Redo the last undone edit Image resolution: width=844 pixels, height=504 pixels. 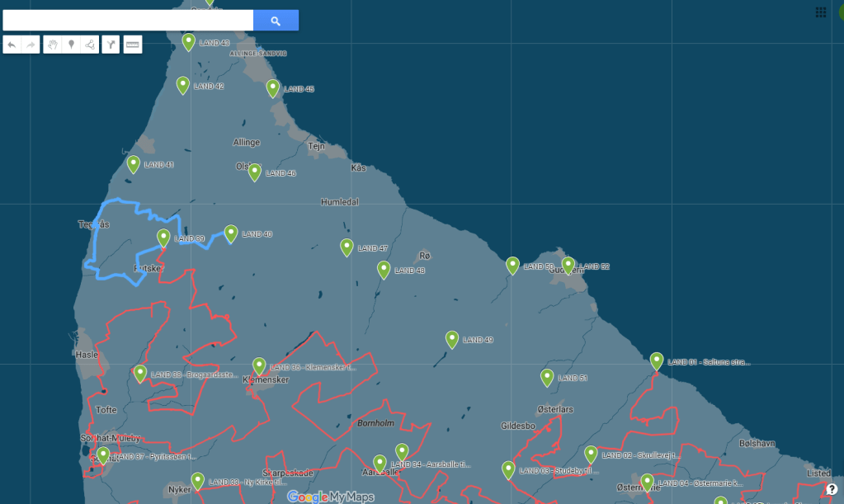pos(31,45)
